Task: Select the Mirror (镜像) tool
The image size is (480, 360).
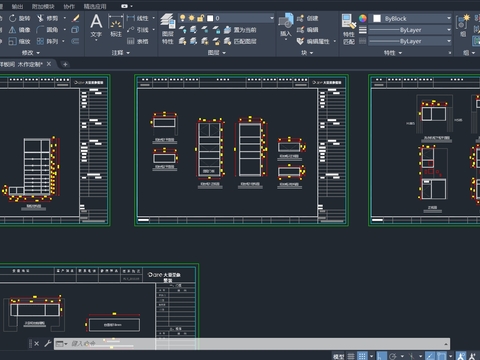Action: [20, 30]
